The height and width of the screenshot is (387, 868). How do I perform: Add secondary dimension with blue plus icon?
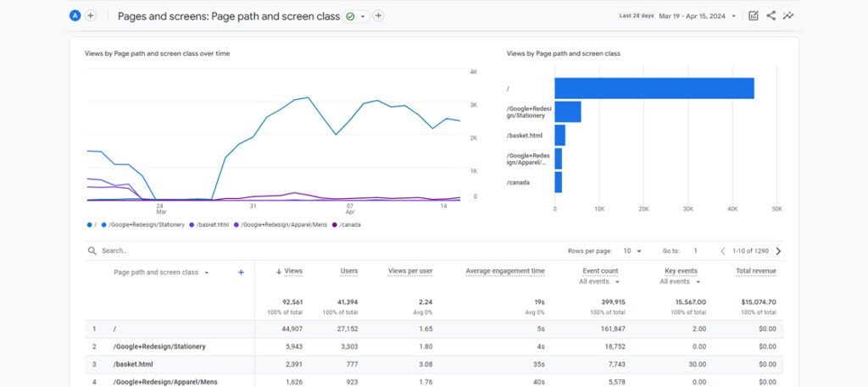click(x=241, y=272)
